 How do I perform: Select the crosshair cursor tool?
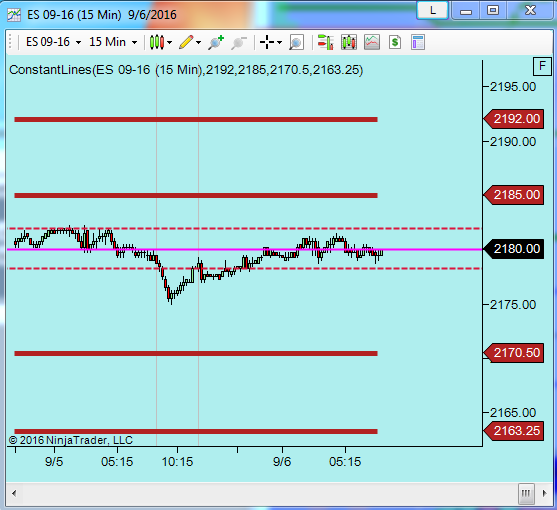pyautogui.click(x=267, y=42)
